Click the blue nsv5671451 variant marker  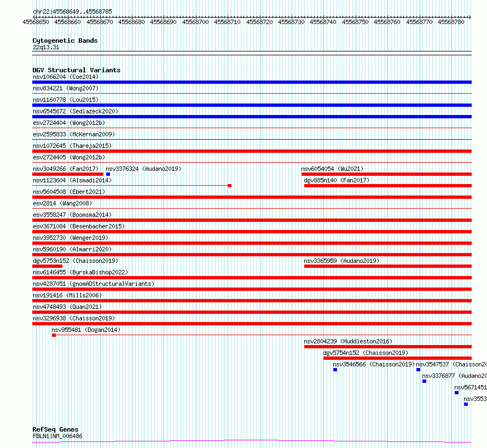(456, 393)
